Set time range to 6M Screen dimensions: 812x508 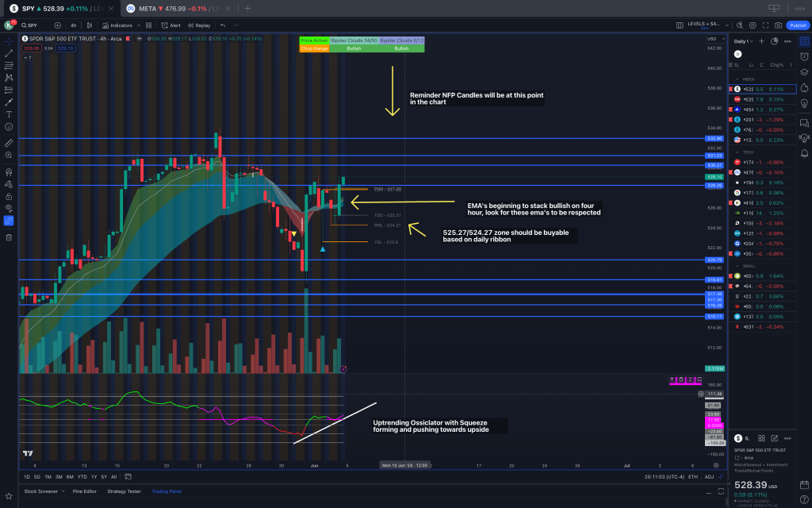pyautogui.click(x=71, y=476)
